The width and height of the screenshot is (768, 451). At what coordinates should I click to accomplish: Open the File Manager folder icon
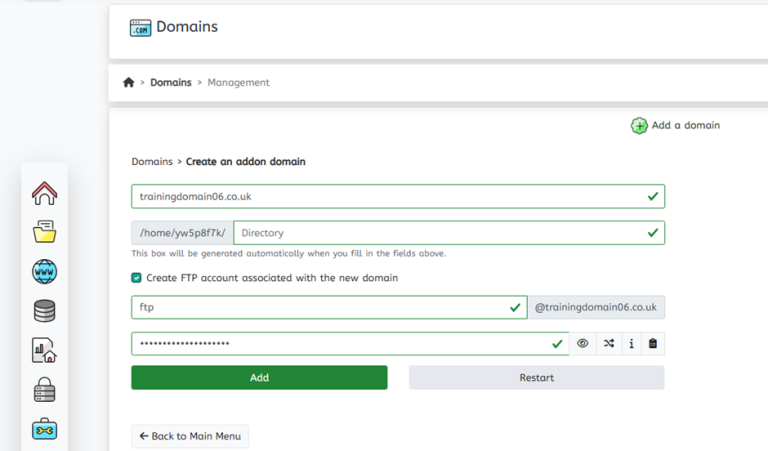45,232
